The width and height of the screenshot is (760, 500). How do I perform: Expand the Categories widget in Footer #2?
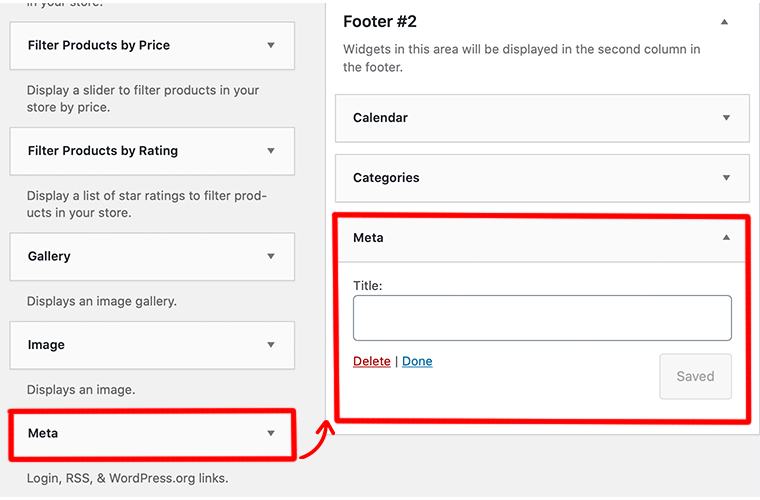tap(726, 178)
